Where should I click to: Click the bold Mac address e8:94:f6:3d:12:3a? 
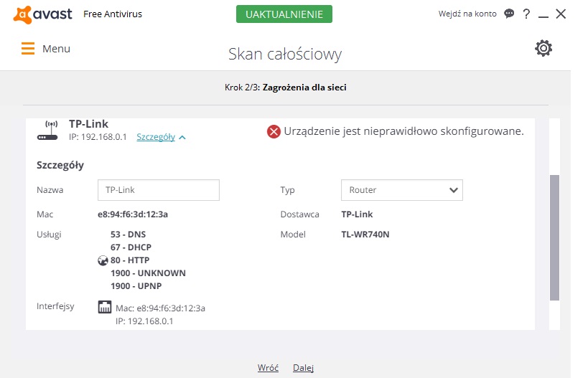click(x=133, y=214)
